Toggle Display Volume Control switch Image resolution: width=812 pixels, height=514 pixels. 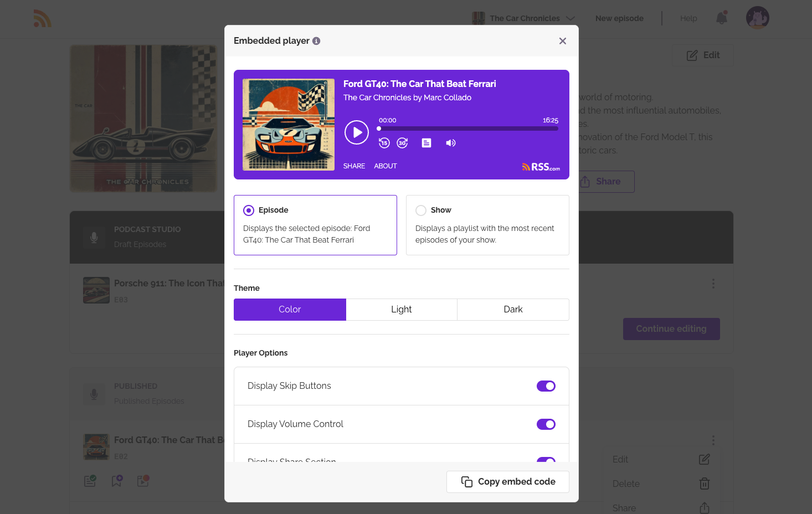546,424
